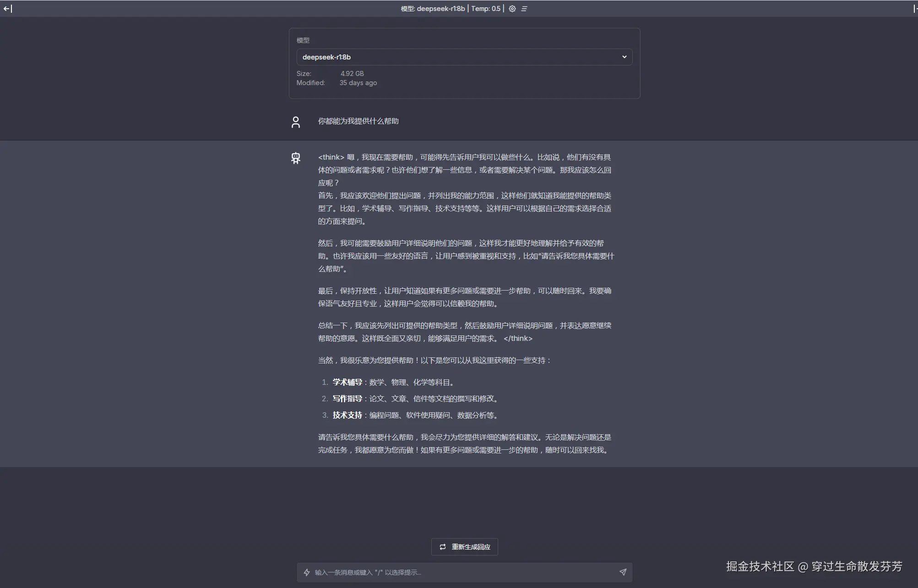Click the user avatar icon
The width and height of the screenshot is (918, 588).
pos(296,122)
